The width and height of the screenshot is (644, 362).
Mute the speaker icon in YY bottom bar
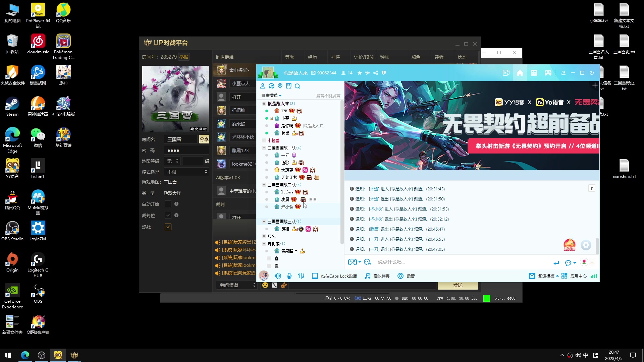click(278, 276)
